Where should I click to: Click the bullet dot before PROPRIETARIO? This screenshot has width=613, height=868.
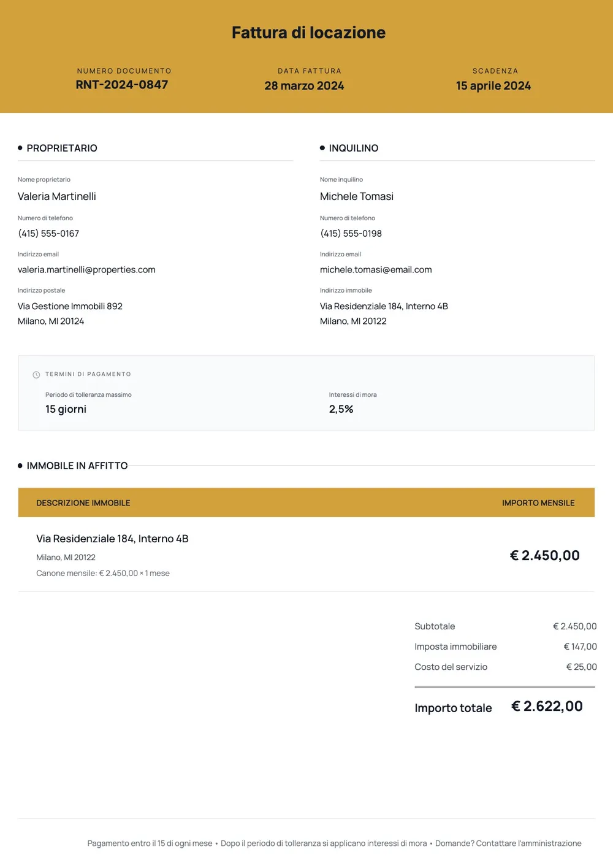[20, 148]
